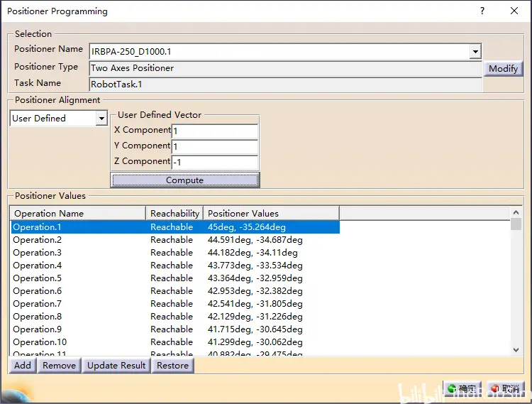Click the Task Name field RobotTask.1
Viewport: 532px width, 404px height.
(x=286, y=84)
